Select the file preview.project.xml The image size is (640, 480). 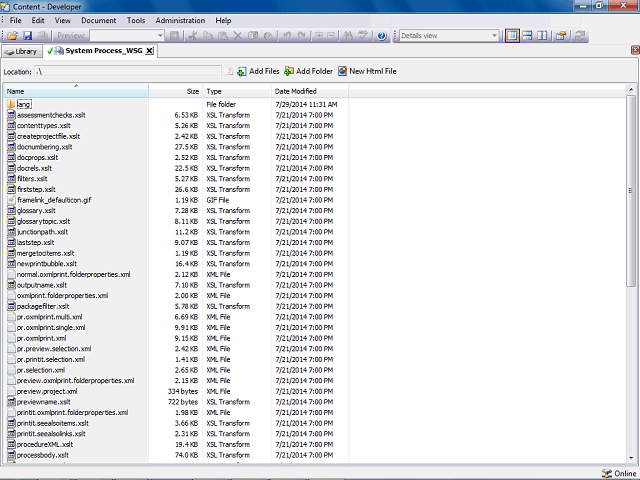pyautogui.click(x=47, y=391)
